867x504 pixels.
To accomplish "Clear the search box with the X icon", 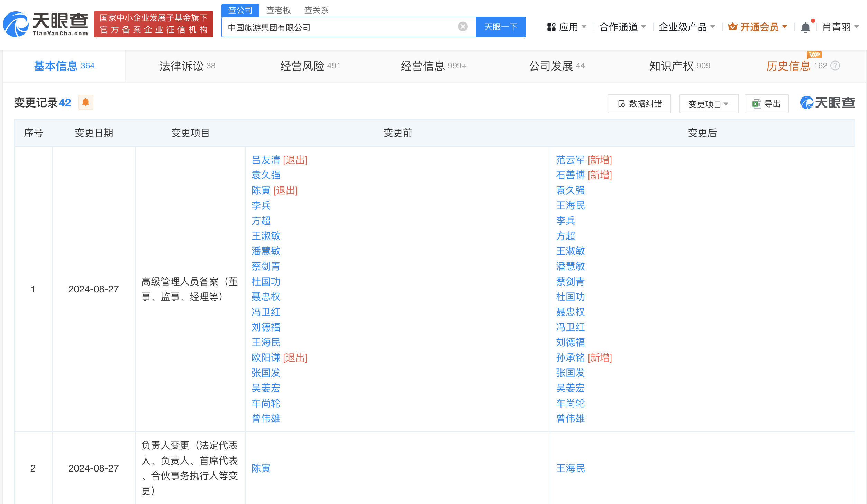I will [x=463, y=27].
